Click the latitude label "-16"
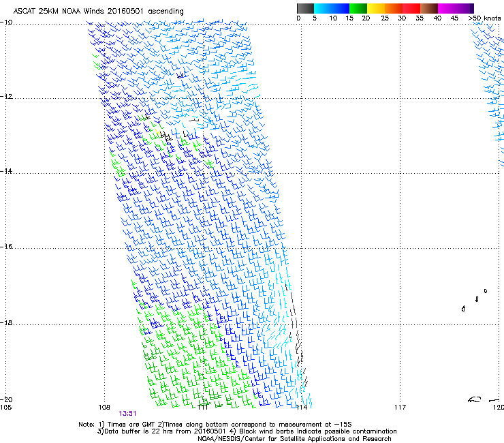The width and height of the screenshot is (504, 443). pos(6,247)
